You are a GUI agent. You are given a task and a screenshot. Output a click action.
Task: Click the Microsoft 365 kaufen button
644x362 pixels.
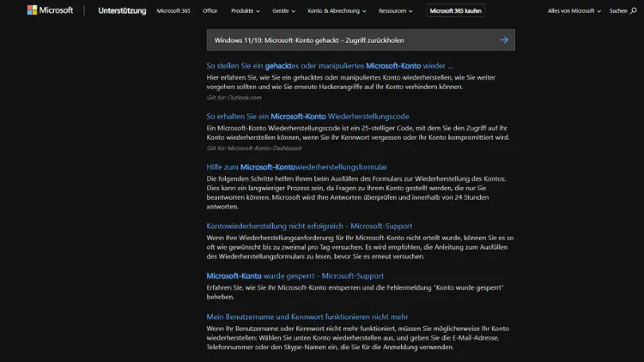coord(455,10)
